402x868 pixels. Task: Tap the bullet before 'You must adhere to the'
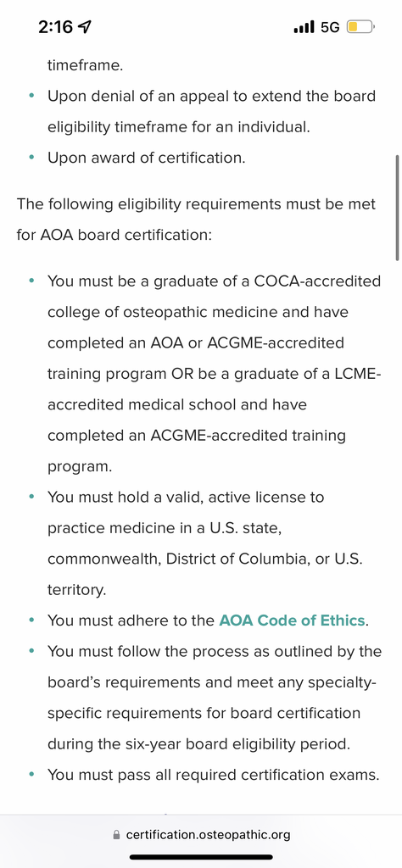(x=33, y=620)
